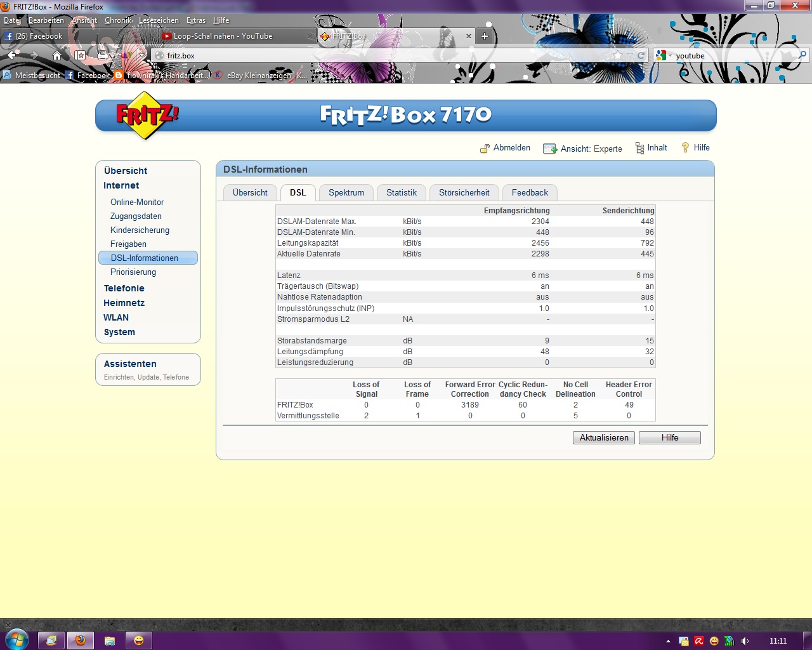Open Assistenten in the sidebar
This screenshot has width=812, height=650.
[130, 364]
